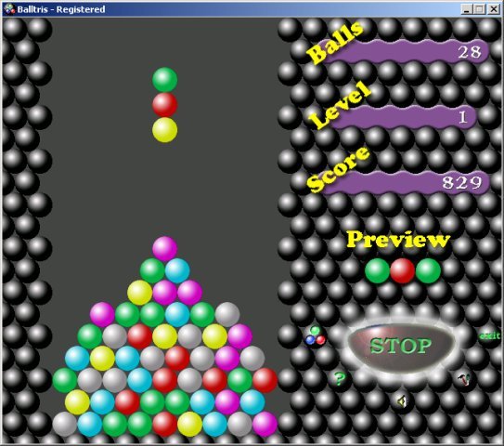Screen dimensions: 504x446
Task: Click the Balls count 28
Action: (x=470, y=52)
